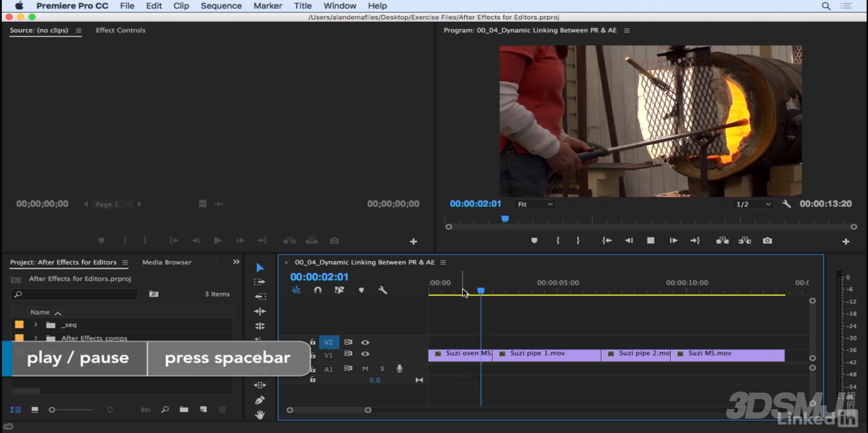Toggle V2 track output eye

365,343
